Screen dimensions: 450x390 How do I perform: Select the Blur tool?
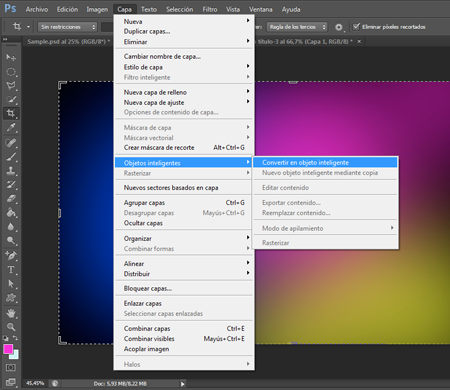point(11,227)
